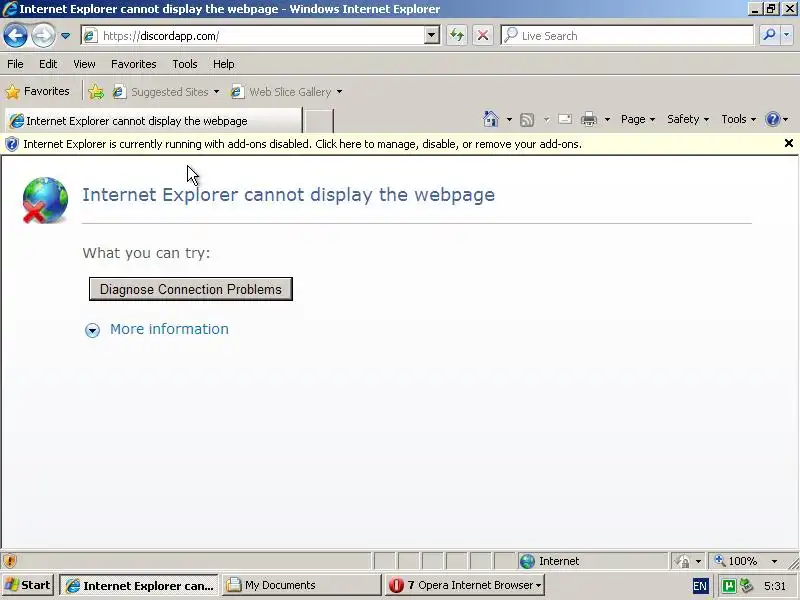Screen dimensions: 800x600
Task: Click Add to Favorites Bar icon
Action: tap(95, 92)
